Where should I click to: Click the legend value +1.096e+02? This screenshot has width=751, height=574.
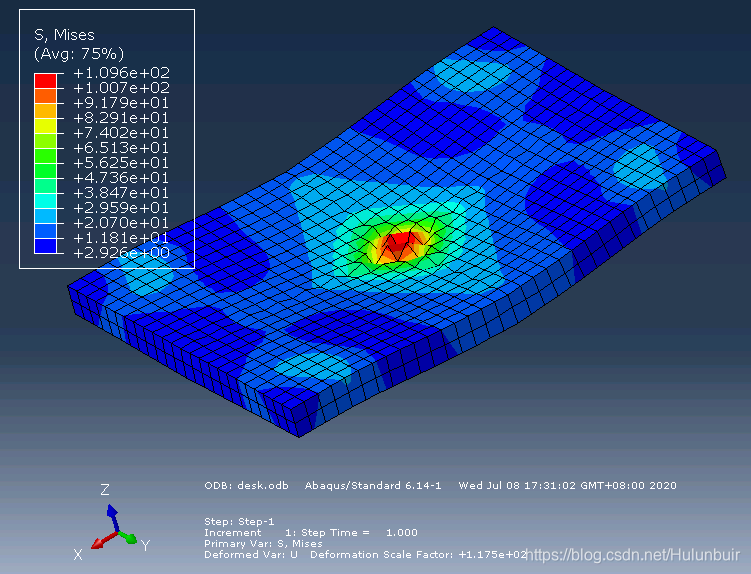click(x=122, y=73)
